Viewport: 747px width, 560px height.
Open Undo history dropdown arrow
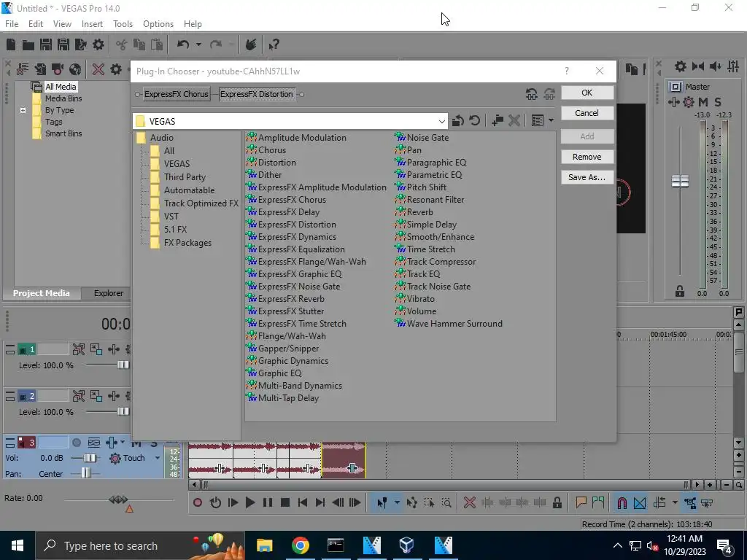coord(198,44)
